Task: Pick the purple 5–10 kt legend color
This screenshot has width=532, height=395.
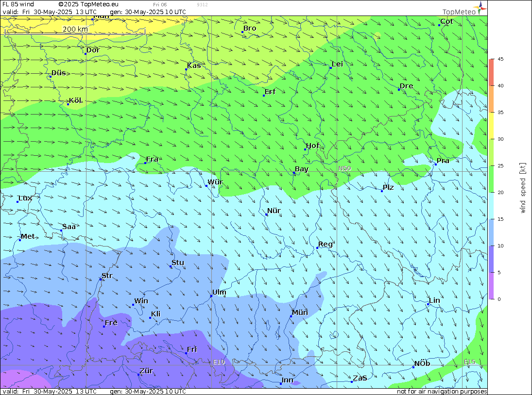Action: pyautogui.click(x=491, y=260)
